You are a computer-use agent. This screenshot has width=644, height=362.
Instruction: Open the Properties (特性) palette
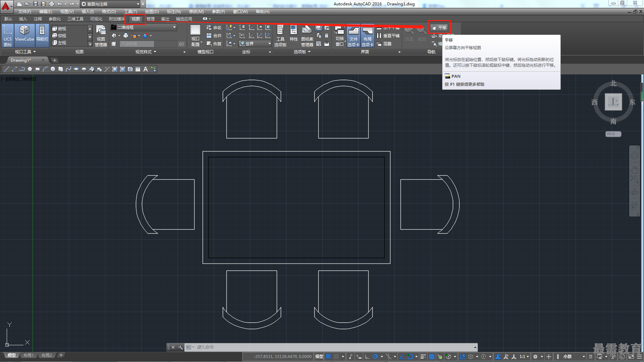294,34
